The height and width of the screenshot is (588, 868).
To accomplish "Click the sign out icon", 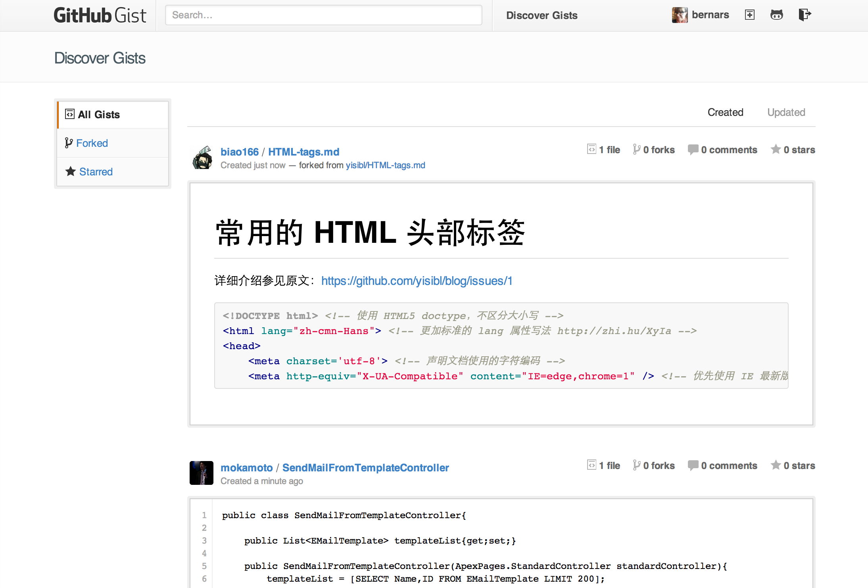I will point(804,15).
